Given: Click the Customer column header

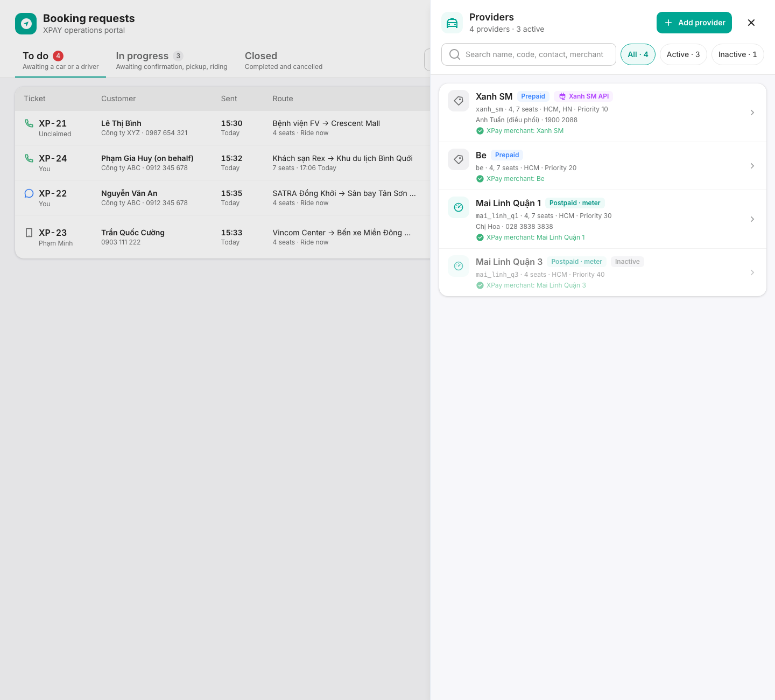Looking at the screenshot, I should (118, 99).
